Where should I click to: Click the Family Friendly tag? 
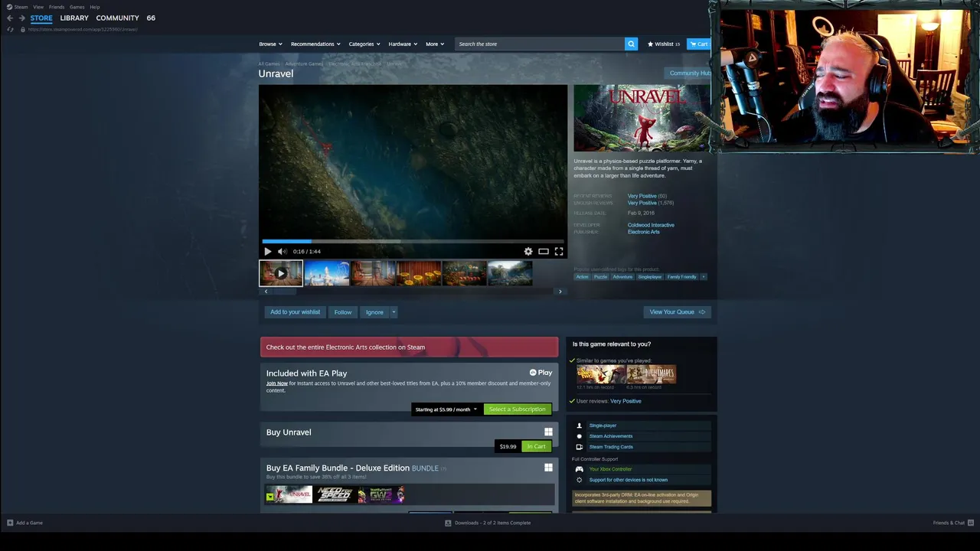pos(681,276)
